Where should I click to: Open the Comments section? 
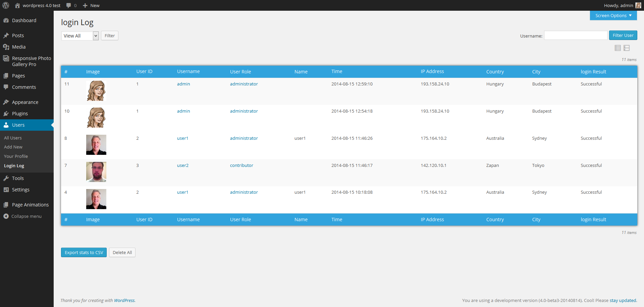tap(24, 87)
